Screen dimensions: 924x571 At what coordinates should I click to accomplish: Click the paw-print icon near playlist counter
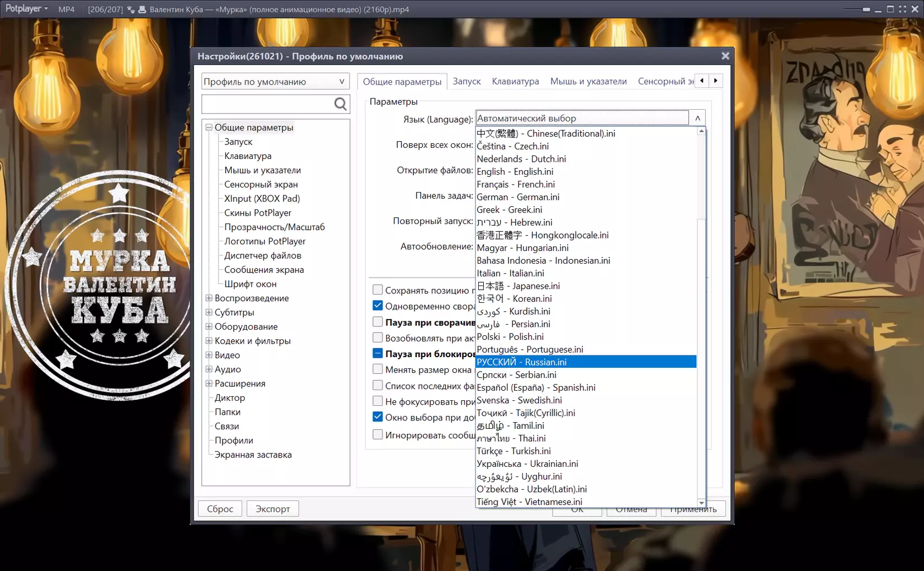[x=131, y=10]
